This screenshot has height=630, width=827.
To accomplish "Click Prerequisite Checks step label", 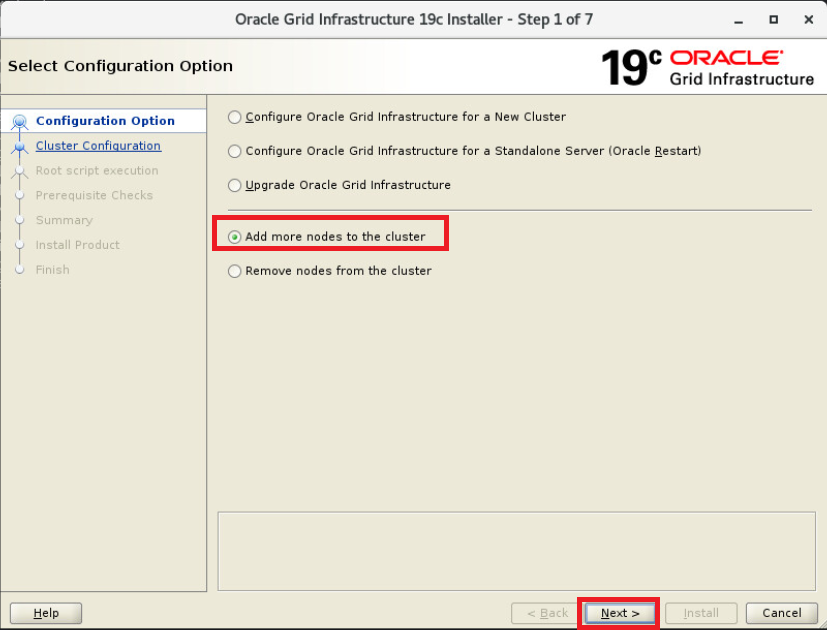I will (94, 195).
